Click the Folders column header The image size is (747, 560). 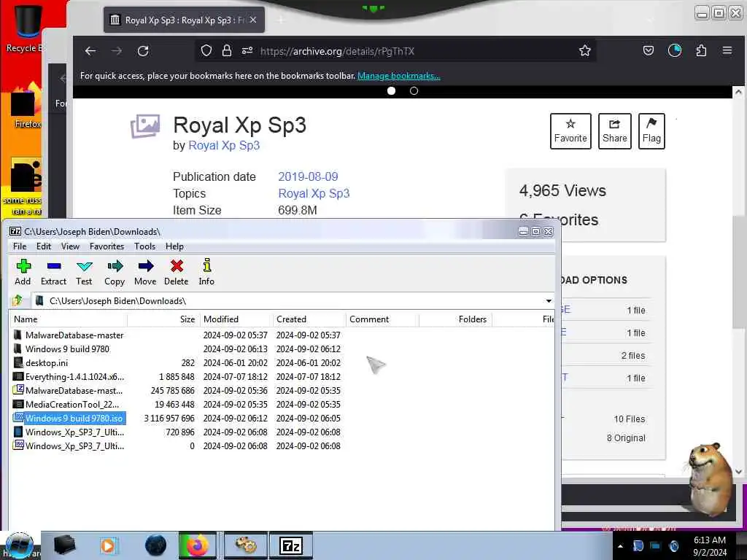point(455,319)
